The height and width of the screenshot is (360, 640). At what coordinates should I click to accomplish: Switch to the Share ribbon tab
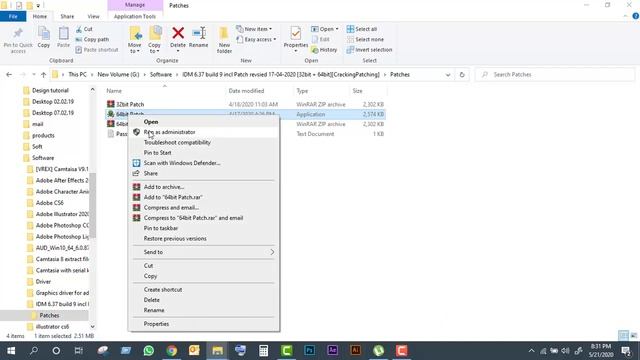click(x=67, y=16)
